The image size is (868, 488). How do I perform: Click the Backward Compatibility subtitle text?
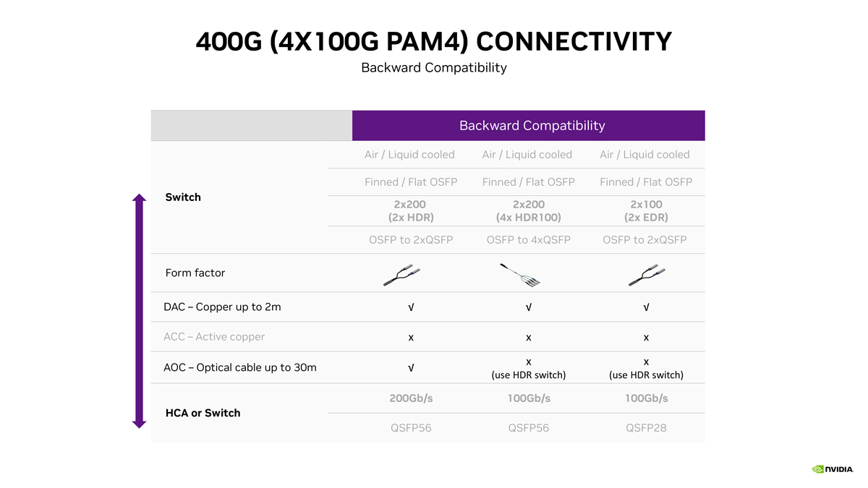[434, 67]
